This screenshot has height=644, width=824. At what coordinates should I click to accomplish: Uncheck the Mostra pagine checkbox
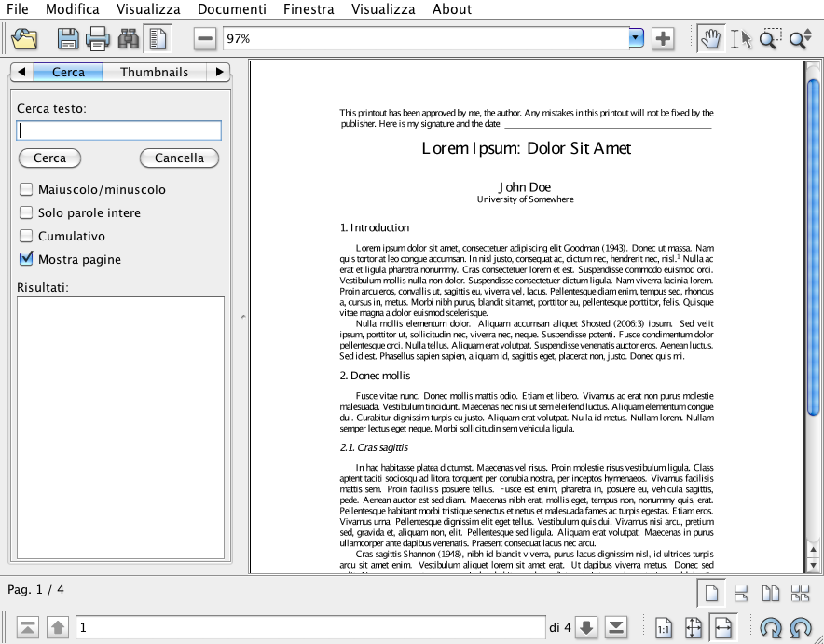(26, 259)
